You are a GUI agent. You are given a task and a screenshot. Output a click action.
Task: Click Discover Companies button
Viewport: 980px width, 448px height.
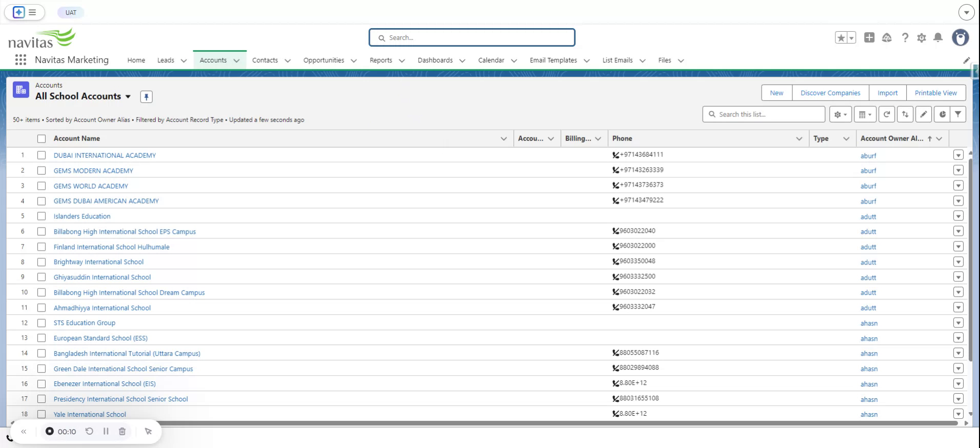(x=830, y=93)
